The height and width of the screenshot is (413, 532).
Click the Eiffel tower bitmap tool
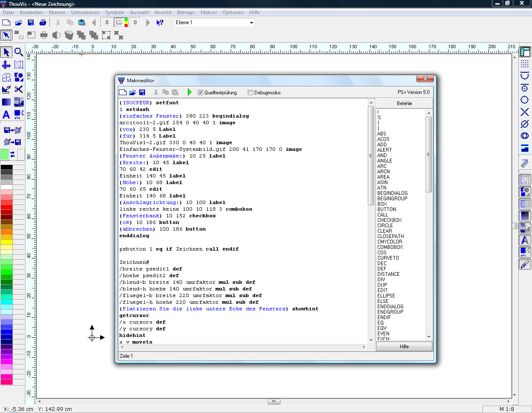click(x=19, y=102)
